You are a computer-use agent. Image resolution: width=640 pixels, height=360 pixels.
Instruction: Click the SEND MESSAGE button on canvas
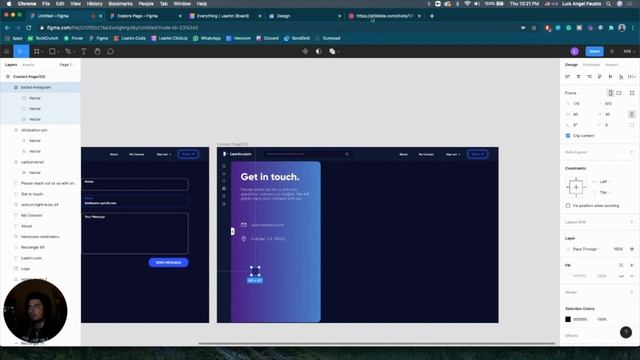coord(168,262)
